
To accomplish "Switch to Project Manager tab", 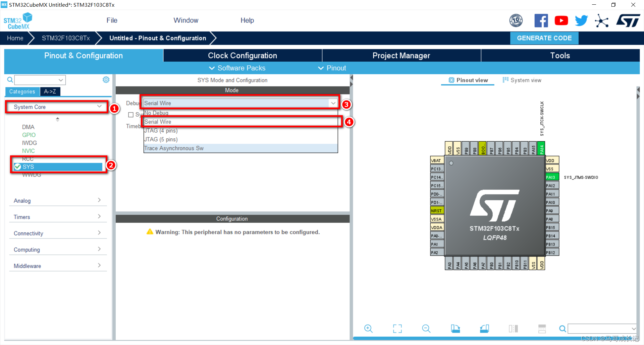I will tap(401, 56).
